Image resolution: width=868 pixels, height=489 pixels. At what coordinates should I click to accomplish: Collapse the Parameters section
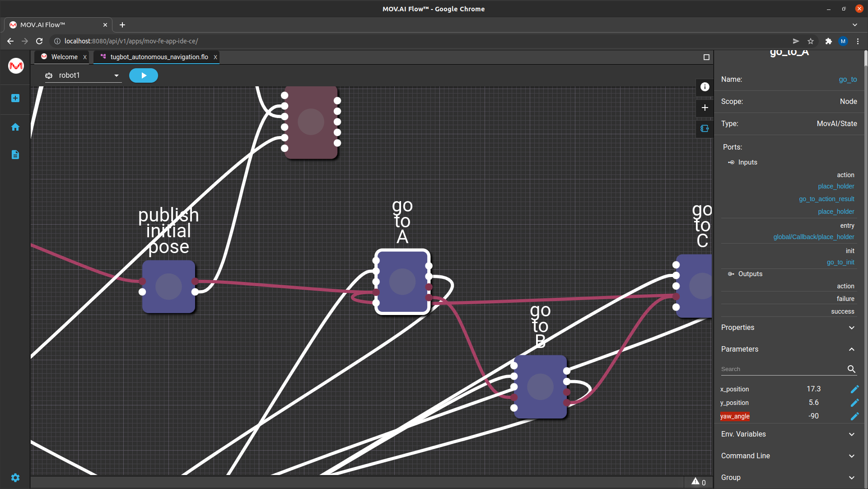tap(788, 349)
